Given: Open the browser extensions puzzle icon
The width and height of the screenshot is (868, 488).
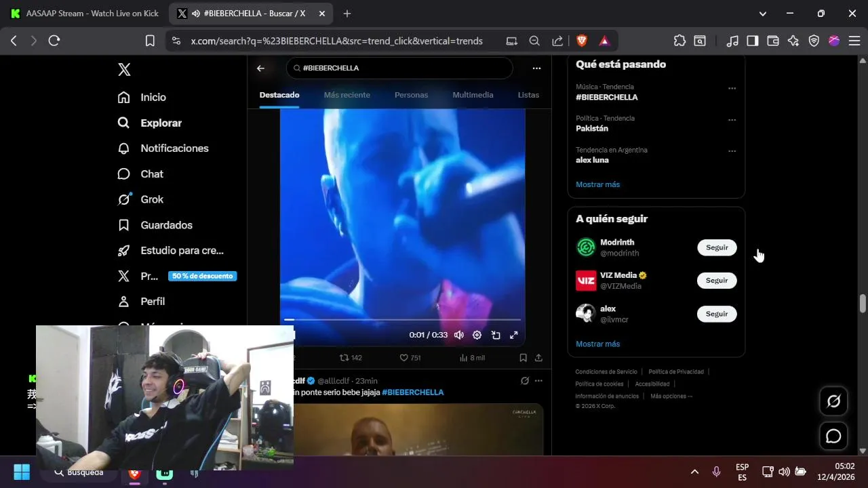Looking at the screenshot, I should click(x=679, y=41).
